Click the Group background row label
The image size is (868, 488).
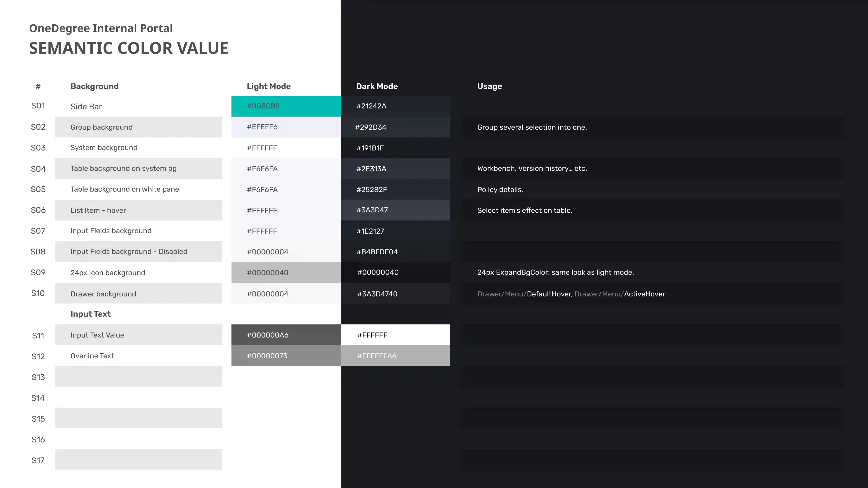tap(101, 127)
